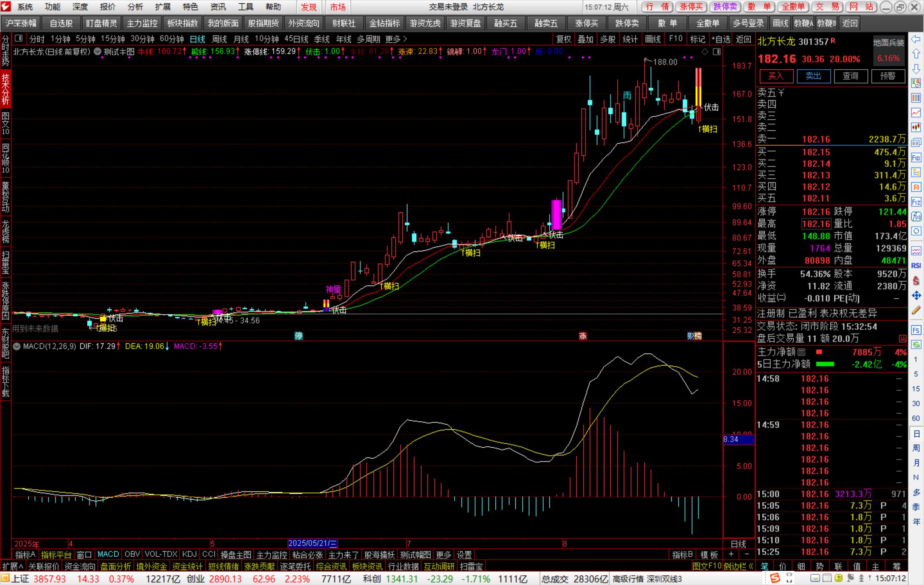Click the candlestick chart icon in right sidebar
The height and width of the screenshot is (585, 924).
(916, 127)
